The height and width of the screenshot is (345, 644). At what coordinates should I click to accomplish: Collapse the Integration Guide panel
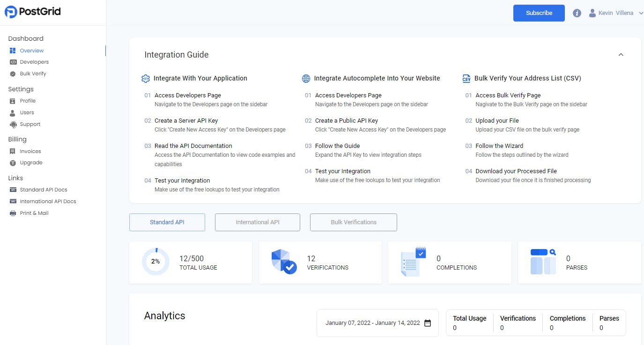click(x=621, y=54)
